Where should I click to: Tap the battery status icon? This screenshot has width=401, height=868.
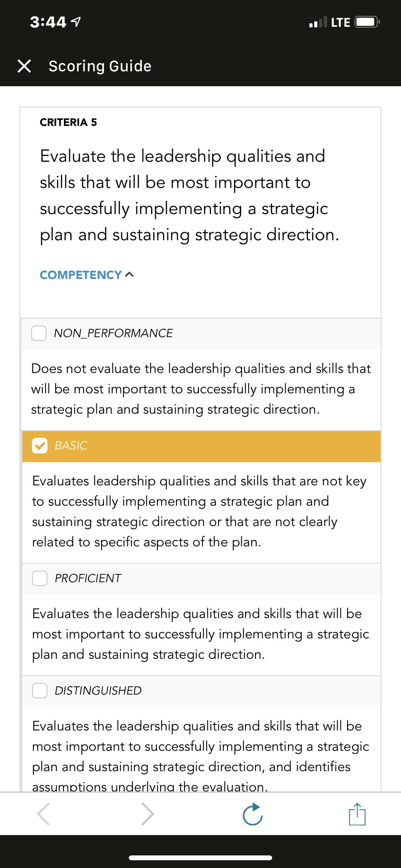(367, 22)
